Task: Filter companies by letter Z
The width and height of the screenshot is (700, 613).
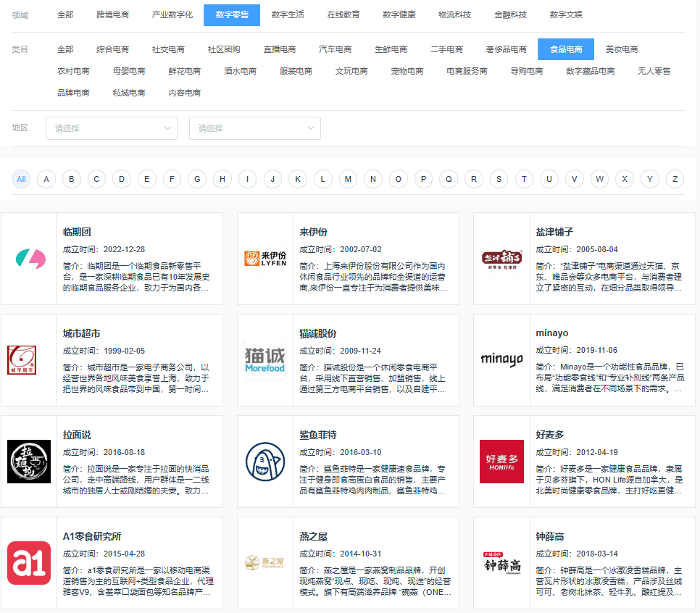Action: pyautogui.click(x=675, y=179)
